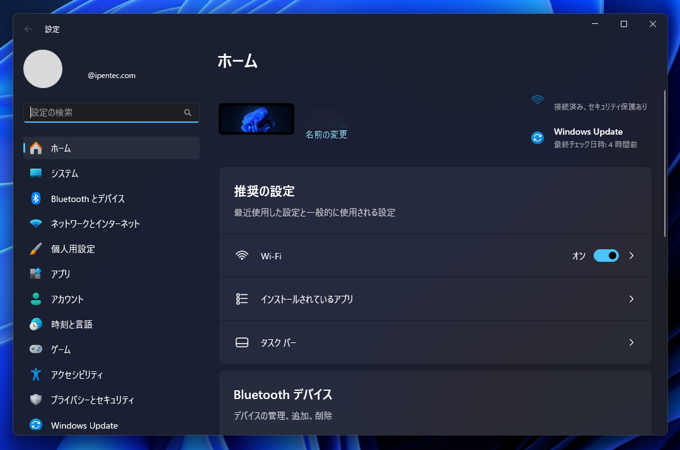This screenshot has width=680, height=450.
Task: Click the 推奨の設定 heading
Action: coord(264,191)
